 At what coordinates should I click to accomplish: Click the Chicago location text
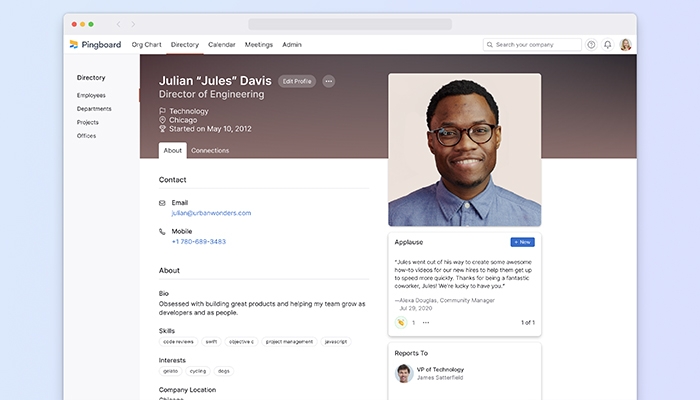coord(183,120)
